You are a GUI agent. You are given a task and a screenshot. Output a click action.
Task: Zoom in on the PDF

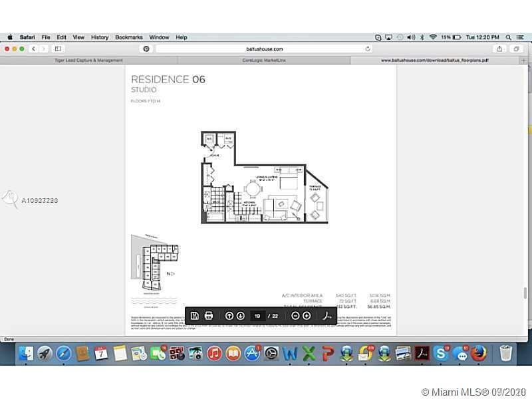pos(307,316)
